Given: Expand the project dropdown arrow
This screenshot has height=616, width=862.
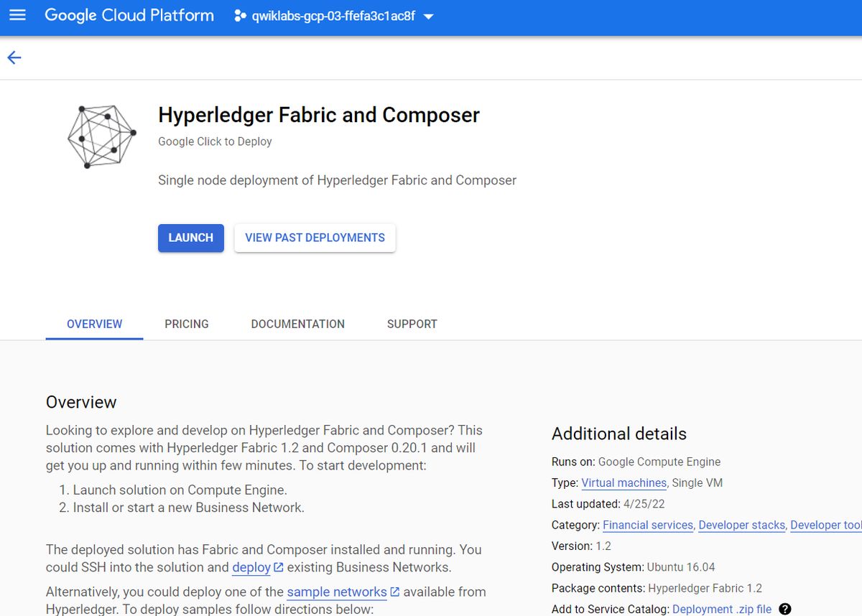Looking at the screenshot, I should [429, 16].
